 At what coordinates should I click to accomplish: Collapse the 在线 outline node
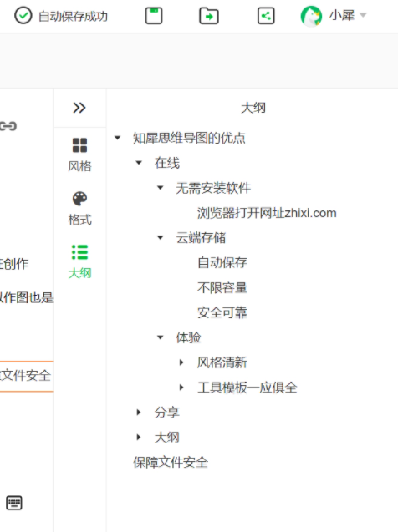[x=139, y=163]
